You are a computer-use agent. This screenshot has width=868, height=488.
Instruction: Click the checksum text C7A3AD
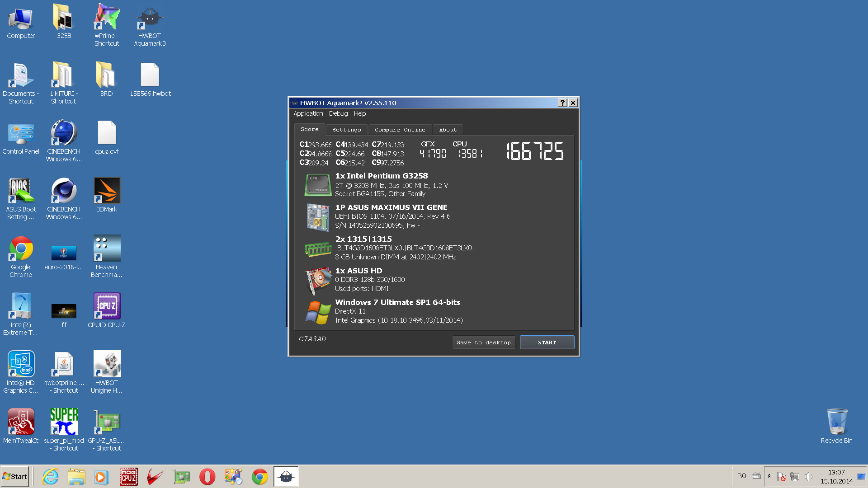pos(312,339)
